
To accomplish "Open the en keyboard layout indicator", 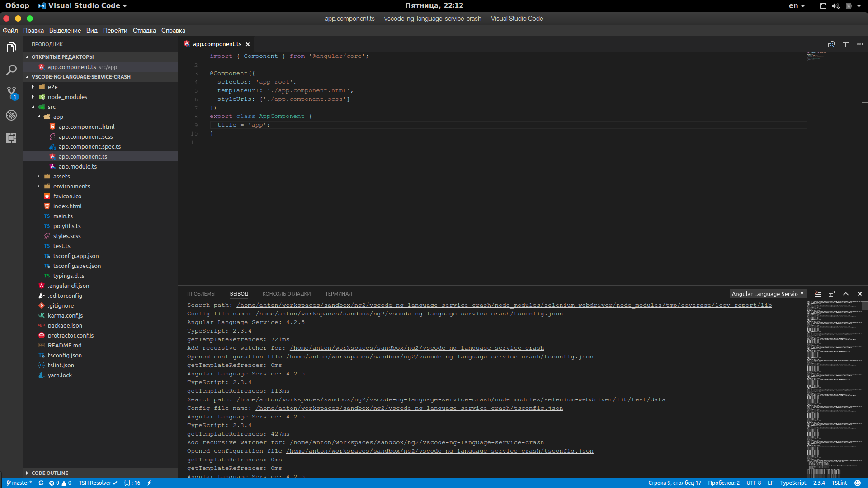I will (x=797, y=6).
